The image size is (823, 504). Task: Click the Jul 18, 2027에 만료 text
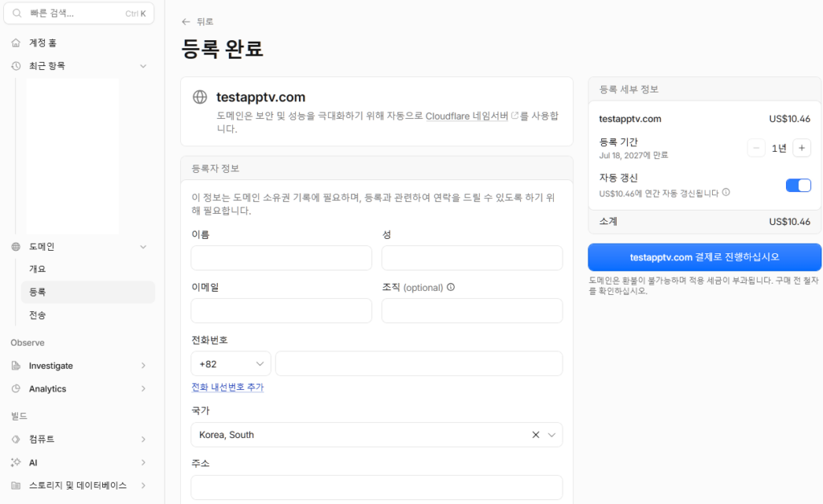point(633,155)
